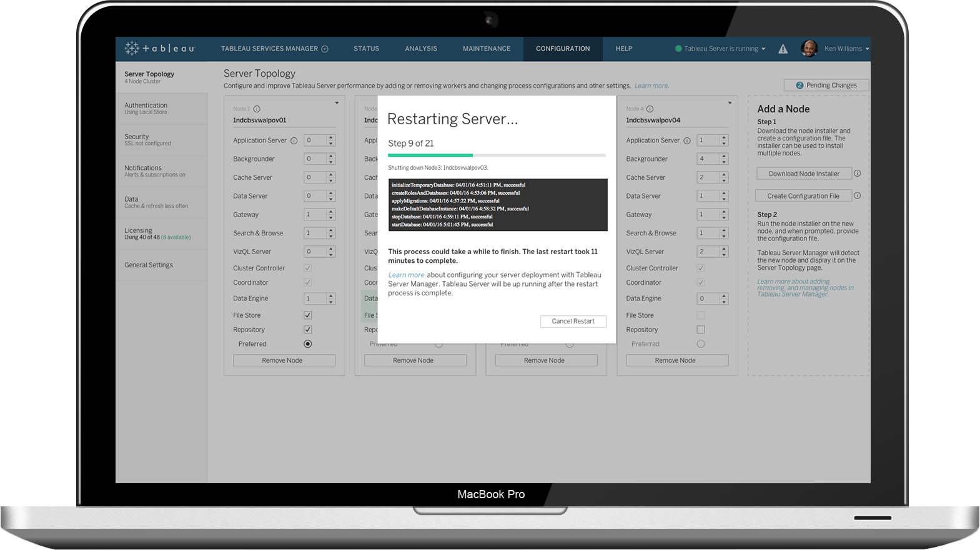The height and width of the screenshot is (550, 980).
Task: Click Remove Node button for Node 4
Action: click(x=677, y=360)
